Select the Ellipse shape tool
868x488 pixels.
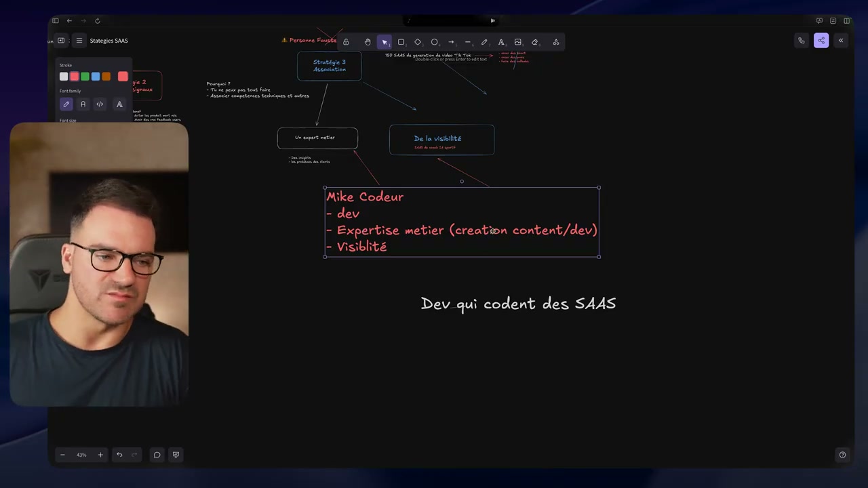tap(435, 42)
